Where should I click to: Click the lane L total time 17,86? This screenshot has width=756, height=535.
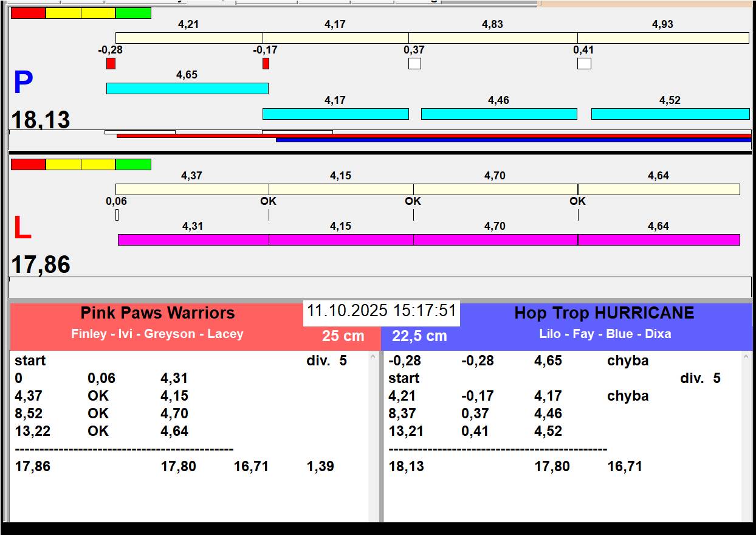click(x=41, y=265)
